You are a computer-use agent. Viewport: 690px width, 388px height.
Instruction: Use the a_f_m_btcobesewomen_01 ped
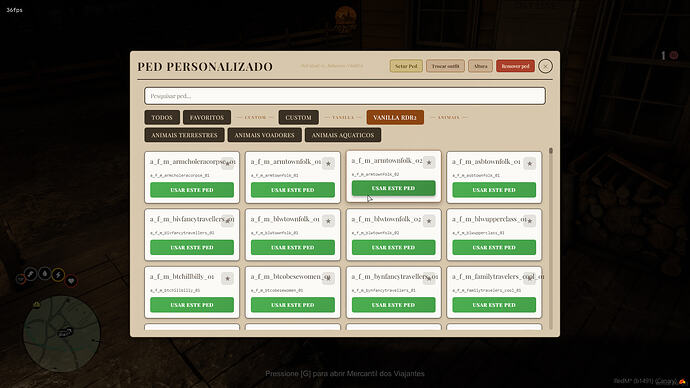point(293,305)
